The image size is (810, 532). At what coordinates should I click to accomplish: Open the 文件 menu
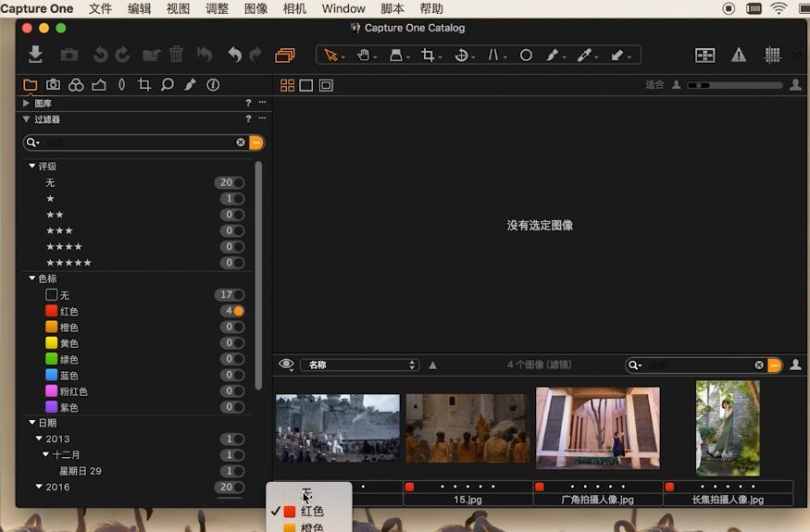[x=100, y=8]
